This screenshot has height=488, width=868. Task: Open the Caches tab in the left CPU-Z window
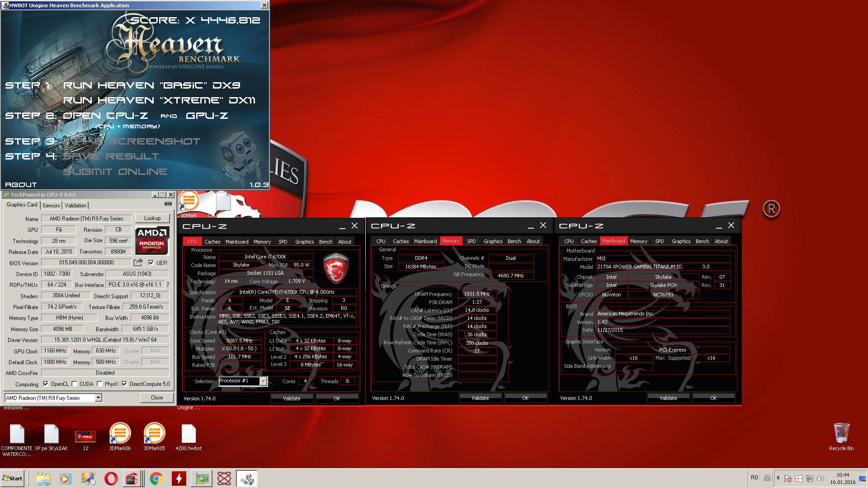tap(212, 242)
